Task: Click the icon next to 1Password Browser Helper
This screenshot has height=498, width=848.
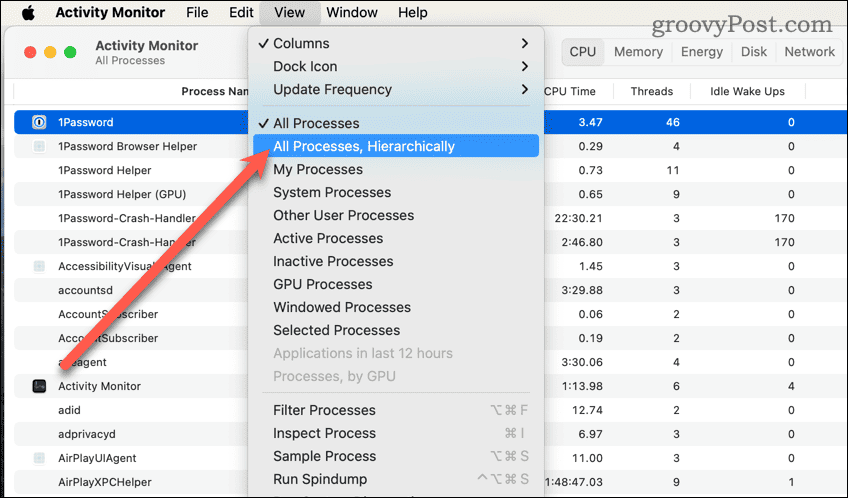Action: coord(39,146)
